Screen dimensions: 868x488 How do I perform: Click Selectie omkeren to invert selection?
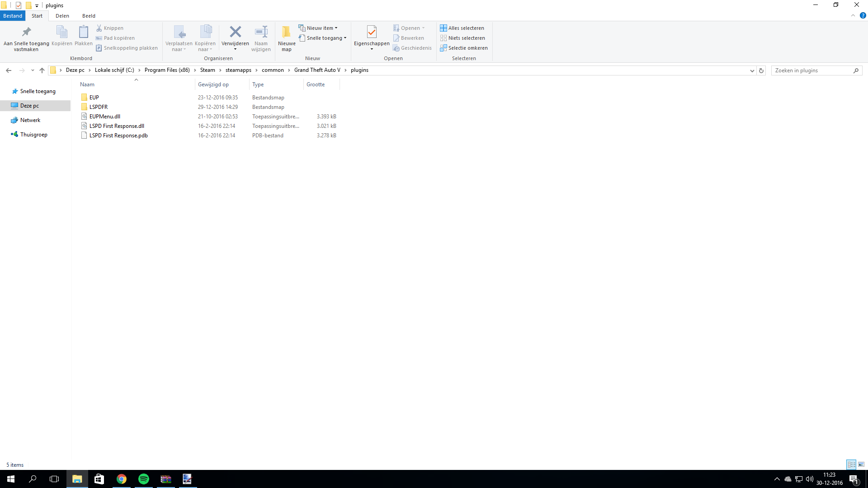pyautogui.click(x=464, y=48)
